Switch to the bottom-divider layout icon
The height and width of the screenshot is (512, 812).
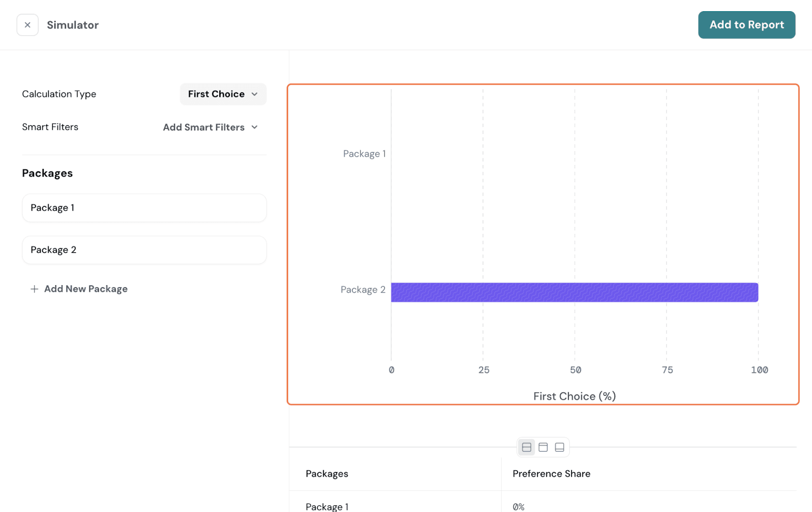pos(559,447)
